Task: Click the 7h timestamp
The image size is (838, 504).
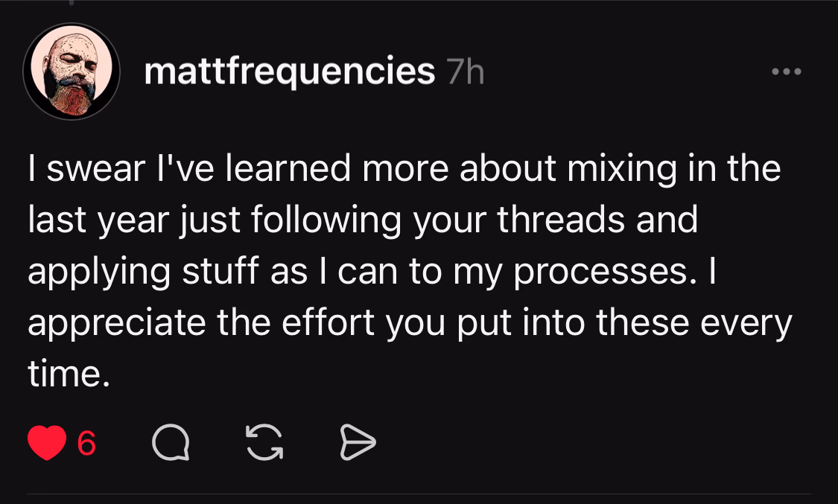Action: pyautogui.click(x=464, y=73)
